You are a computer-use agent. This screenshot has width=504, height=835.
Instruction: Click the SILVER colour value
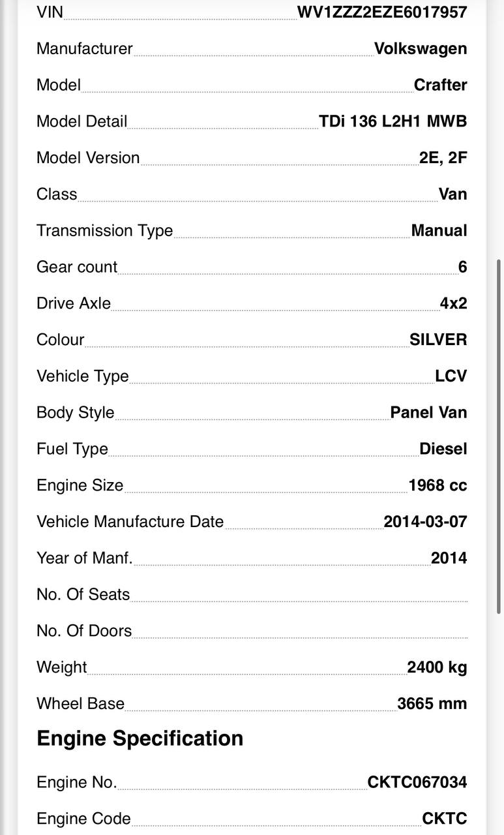click(438, 340)
